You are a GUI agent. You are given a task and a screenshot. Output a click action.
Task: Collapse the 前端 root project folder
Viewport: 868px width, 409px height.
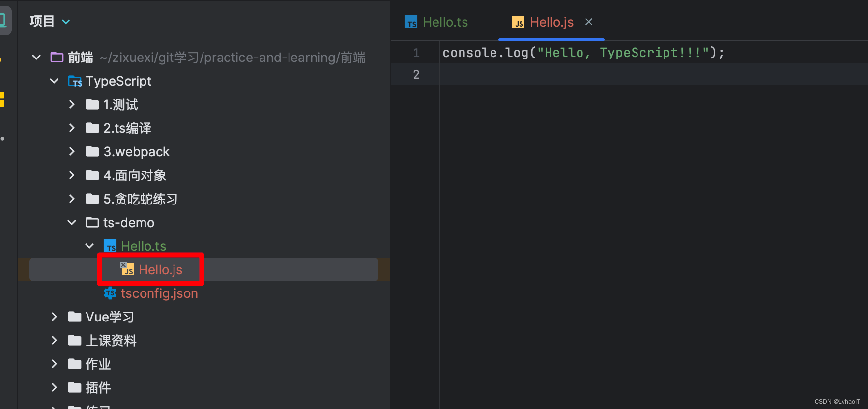click(36, 57)
